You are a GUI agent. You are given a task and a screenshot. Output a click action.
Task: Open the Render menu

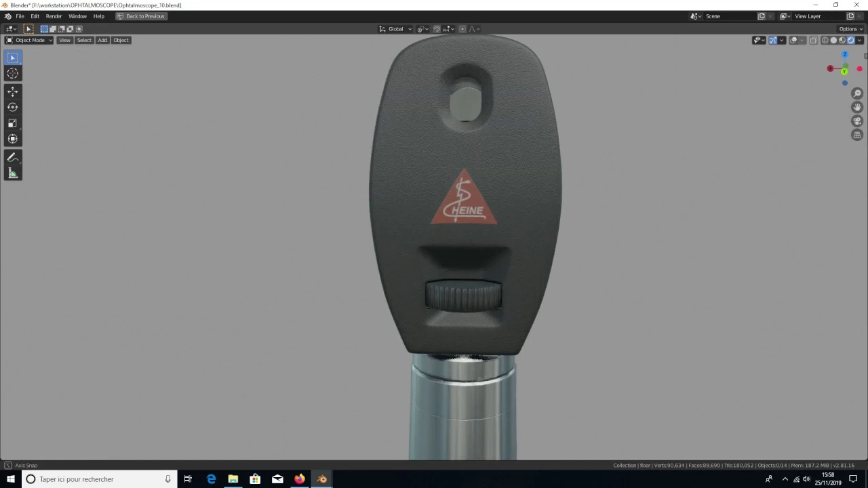54,16
